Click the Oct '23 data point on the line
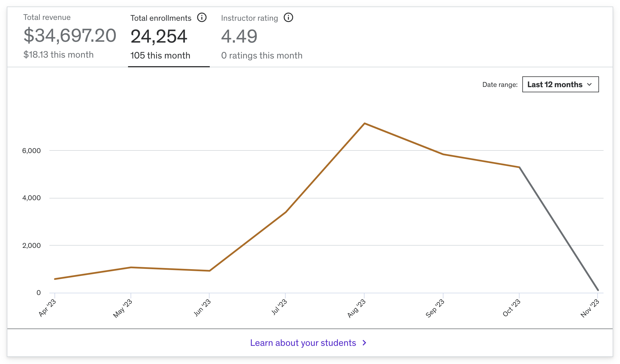Viewport: 620px width, 364px height. pos(519,167)
